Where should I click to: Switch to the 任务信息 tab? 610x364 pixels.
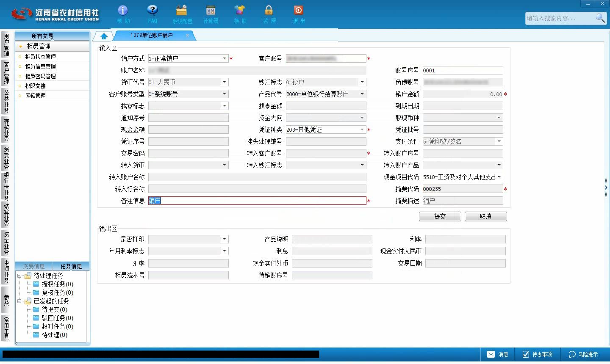(71, 266)
